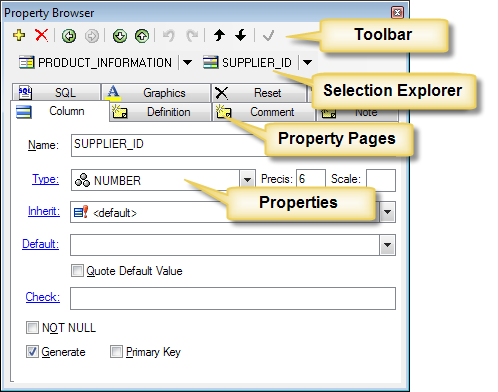Viewport: 498px width, 392px height.
Task: Click the Inherit hyperlink label
Action: (44, 211)
